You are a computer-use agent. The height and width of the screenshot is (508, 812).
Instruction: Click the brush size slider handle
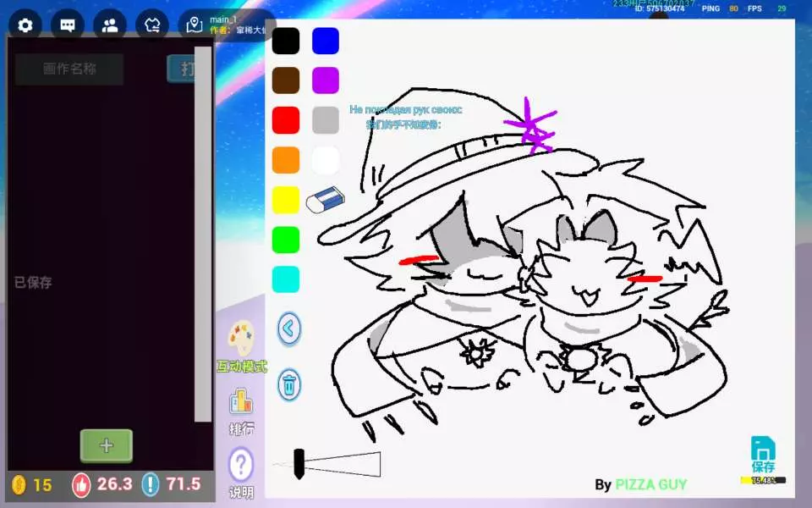(299, 464)
